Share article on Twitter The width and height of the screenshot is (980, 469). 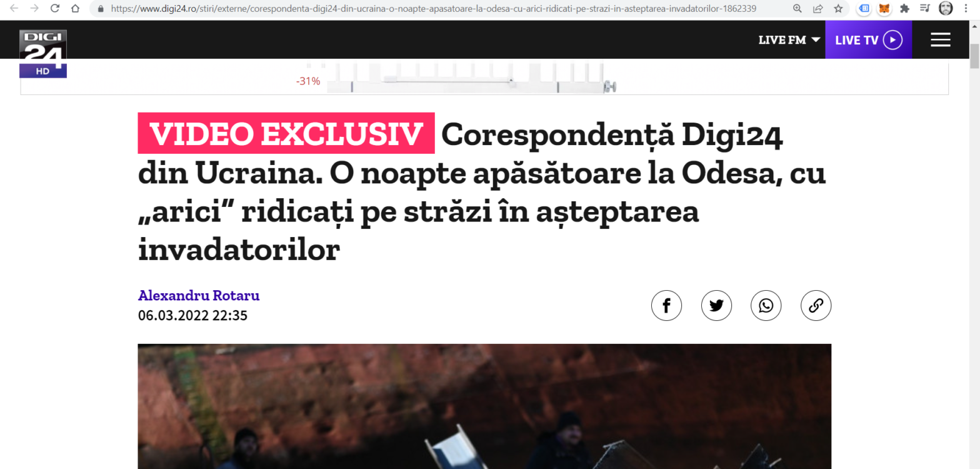716,306
